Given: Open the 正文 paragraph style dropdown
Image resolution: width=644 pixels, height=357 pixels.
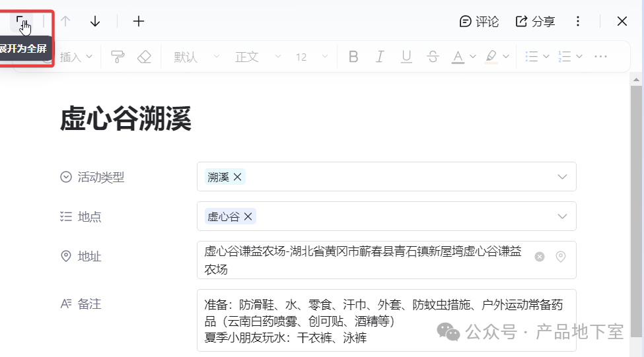Looking at the screenshot, I should click(x=258, y=57).
